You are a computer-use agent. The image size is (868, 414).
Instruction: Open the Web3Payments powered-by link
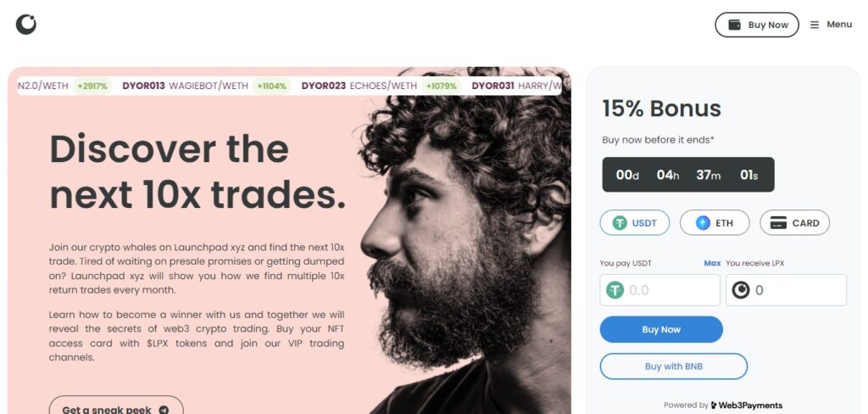pos(747,406)
